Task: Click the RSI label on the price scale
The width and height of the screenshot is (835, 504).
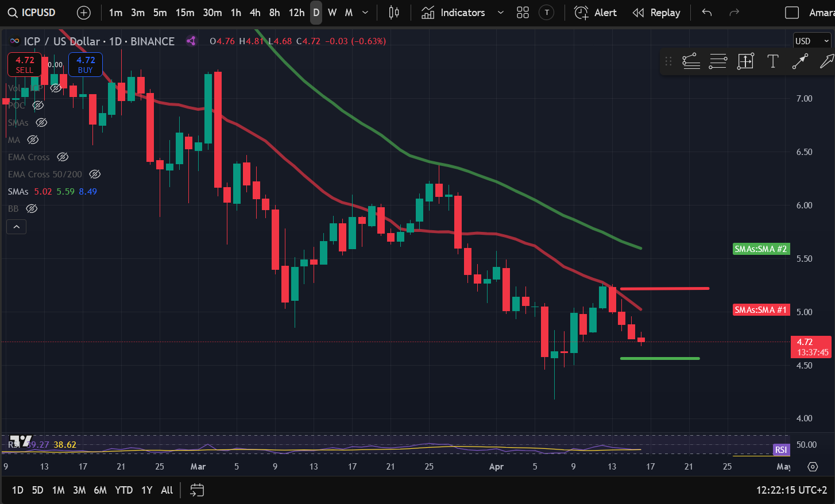Action: [x=781, y=450]
